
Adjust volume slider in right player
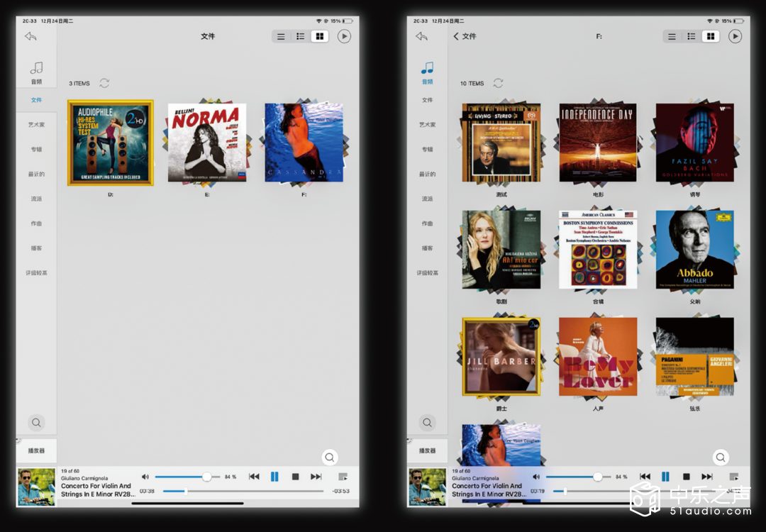pyautogui.click(x=579, y=476)
